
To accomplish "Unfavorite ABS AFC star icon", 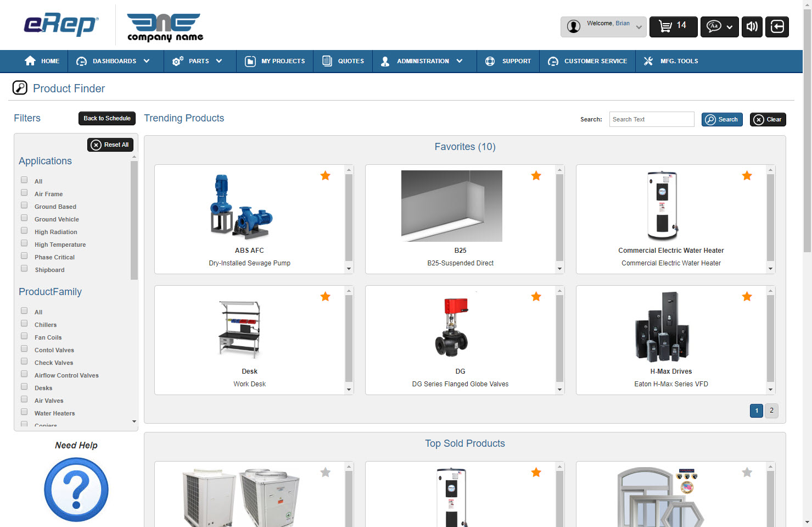I will click(326, 176).
